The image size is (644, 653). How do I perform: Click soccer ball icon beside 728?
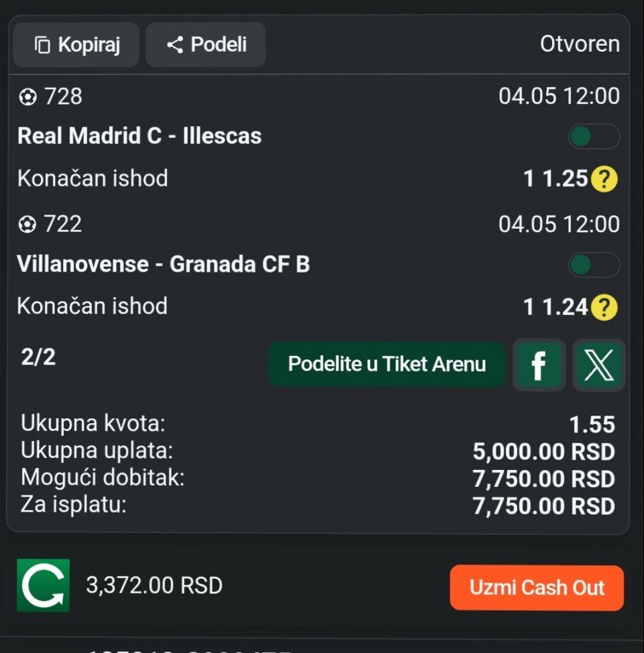tap(28, 97)
